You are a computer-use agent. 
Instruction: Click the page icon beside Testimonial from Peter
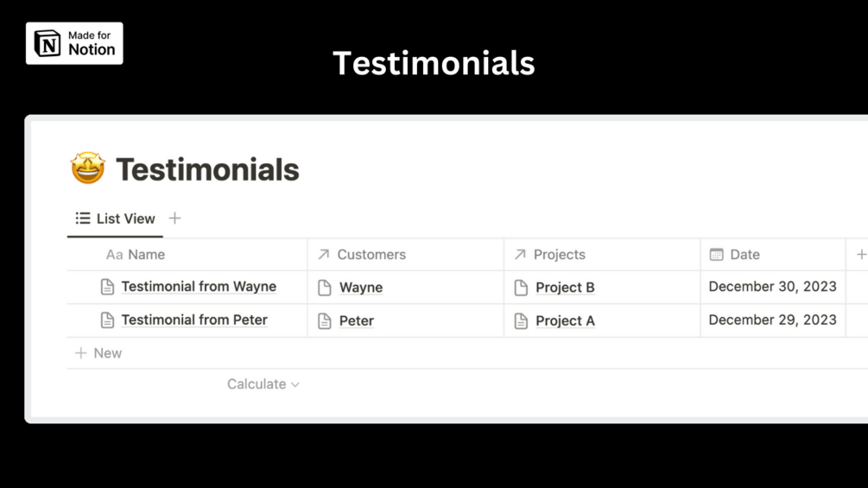pyautogui.click(x=107, y=320)
